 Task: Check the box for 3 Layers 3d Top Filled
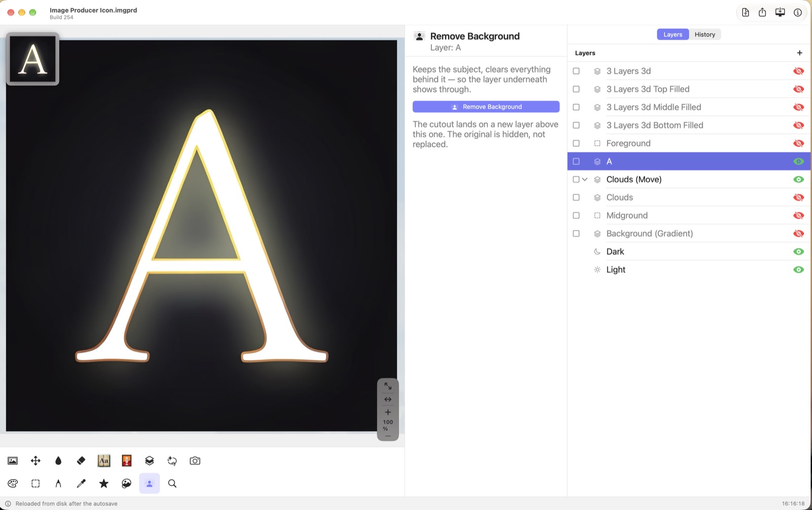[x=576, y=89]
